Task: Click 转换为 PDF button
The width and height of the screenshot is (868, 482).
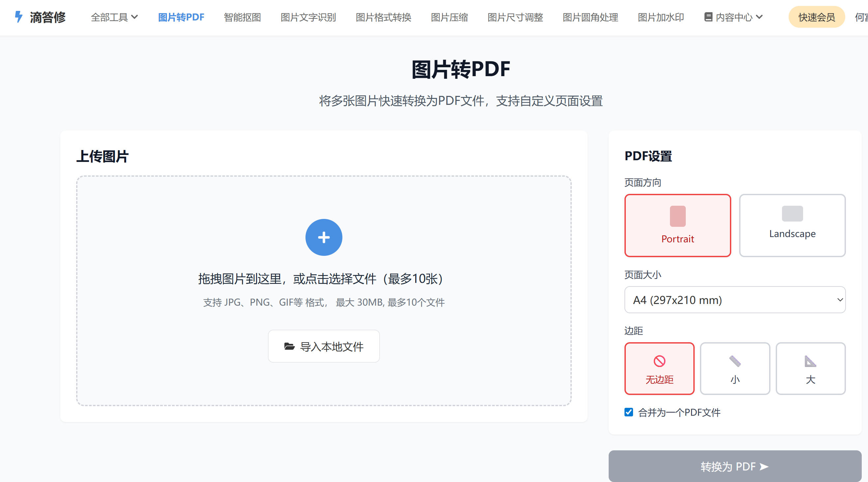Action: 735,466
